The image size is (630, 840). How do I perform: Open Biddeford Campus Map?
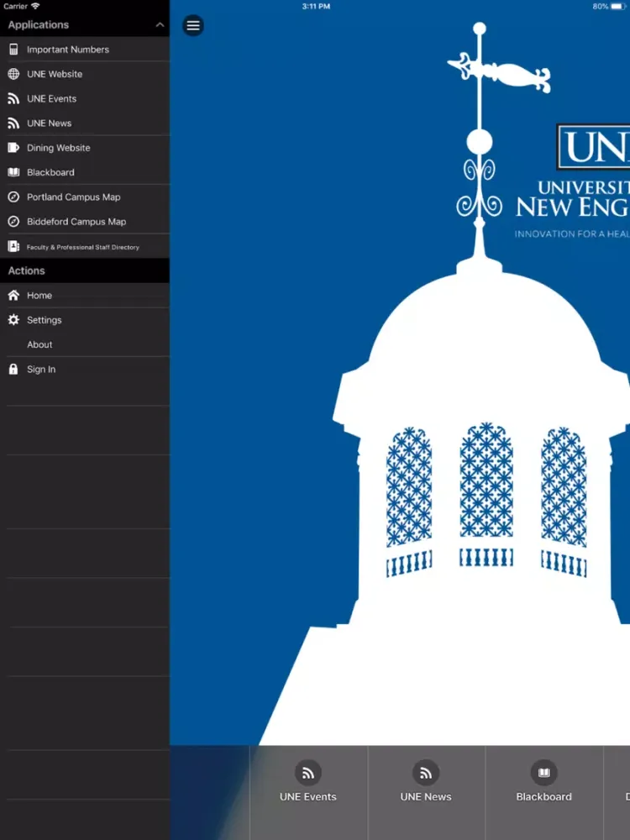coord(85,222)
